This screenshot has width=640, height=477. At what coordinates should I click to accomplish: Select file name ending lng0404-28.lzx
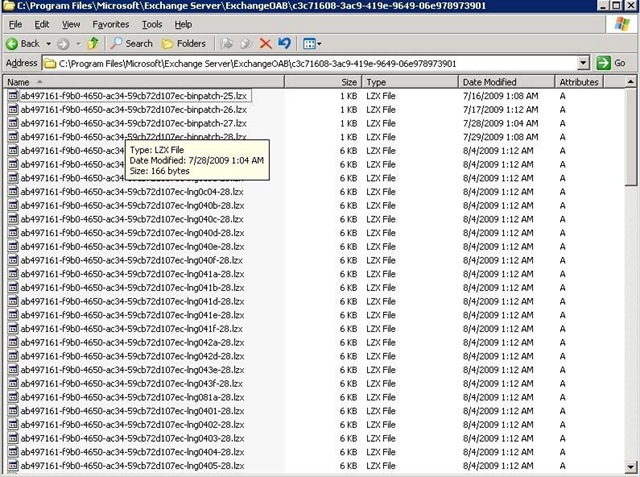click(x=132, y=452)
